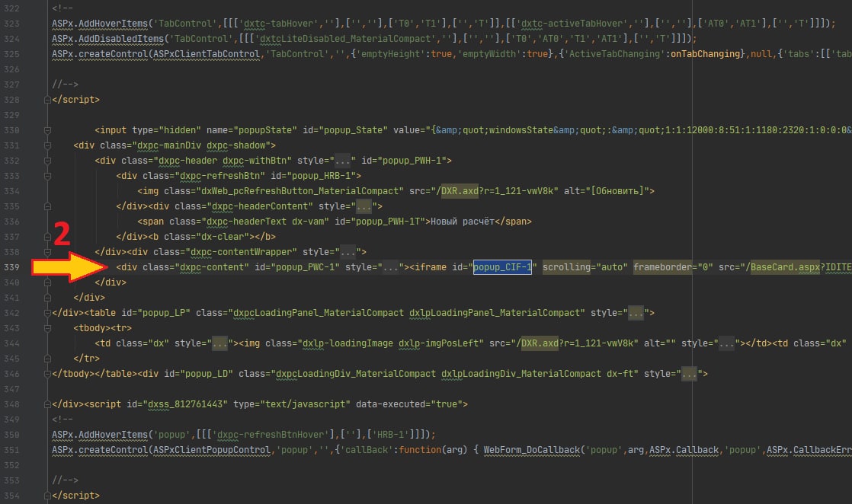Click line number 339 in gutter
The image size is (852, 504).
(11, 267)
